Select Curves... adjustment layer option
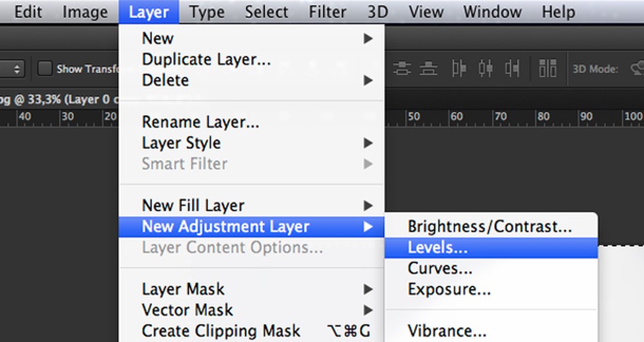The image size is (644, 342). click(440, 268)
